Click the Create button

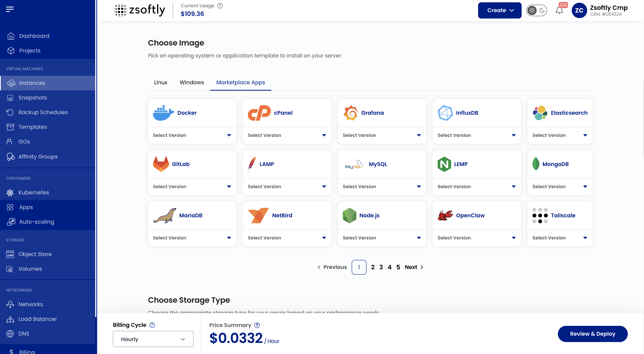point(499,10)
